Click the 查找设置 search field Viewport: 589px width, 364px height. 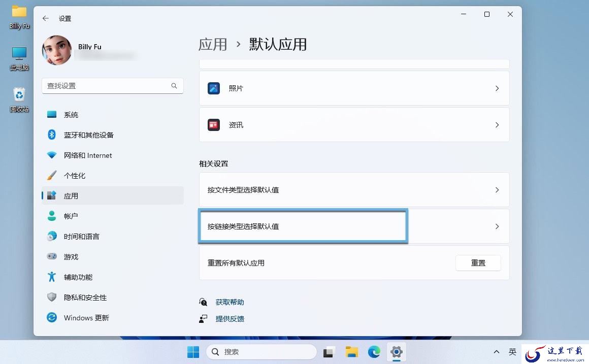113,86
